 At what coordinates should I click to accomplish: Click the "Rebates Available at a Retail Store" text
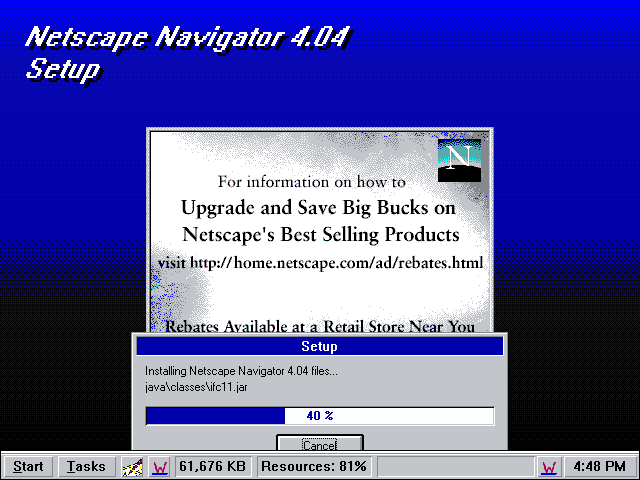(319, 326)
